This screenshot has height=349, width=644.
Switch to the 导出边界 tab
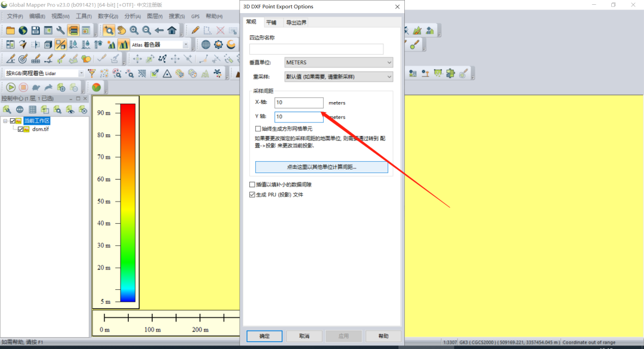(296, 22)
